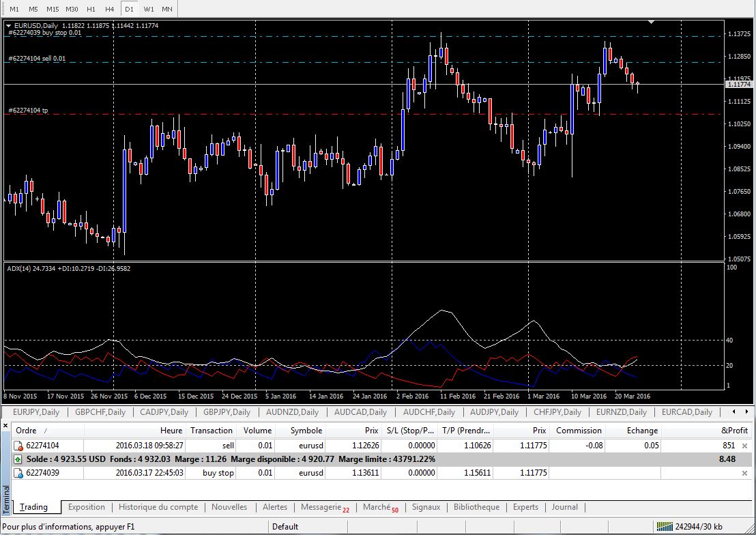This screenshot has width=756, height=535.
Task: Delete pending order 62274039 using its X
Action: point(744,472)
